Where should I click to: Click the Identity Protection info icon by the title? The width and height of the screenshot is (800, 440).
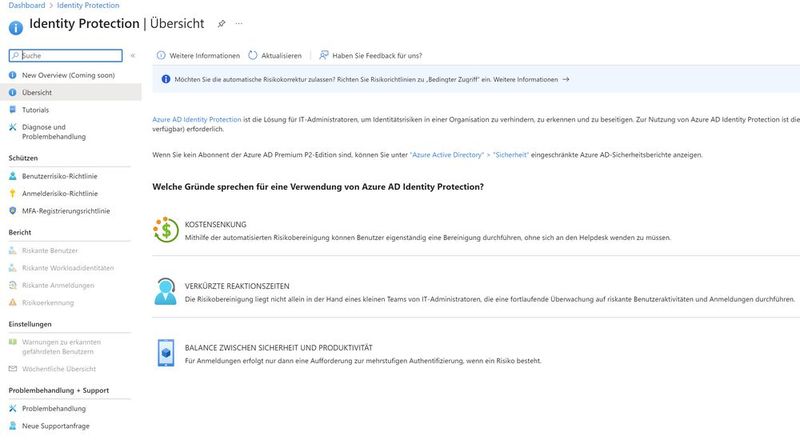click(x=16, y=28)
